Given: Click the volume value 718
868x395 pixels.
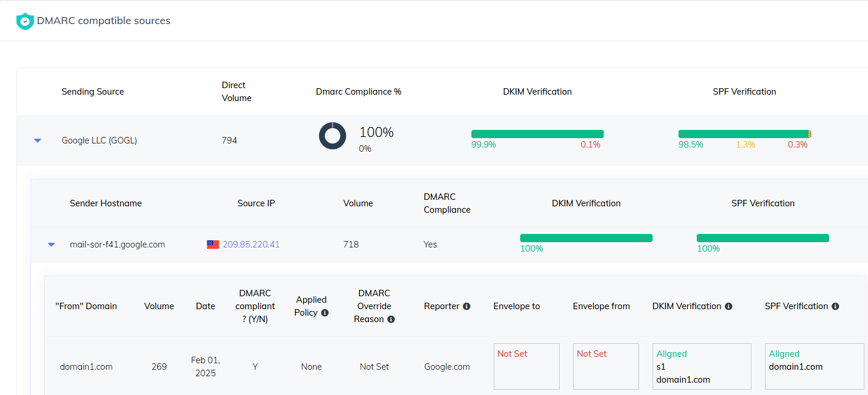Looking at the screenshot, I should [x=351, y=245].
